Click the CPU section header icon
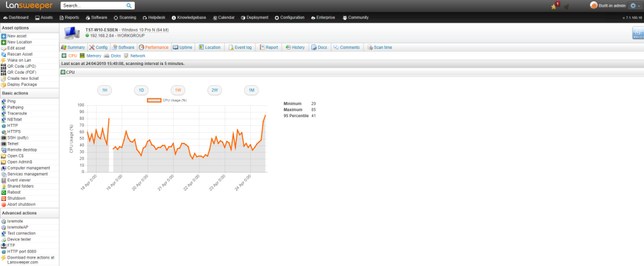Image resolution: width=644 pixels, height=266 pixels. point(63,72)
